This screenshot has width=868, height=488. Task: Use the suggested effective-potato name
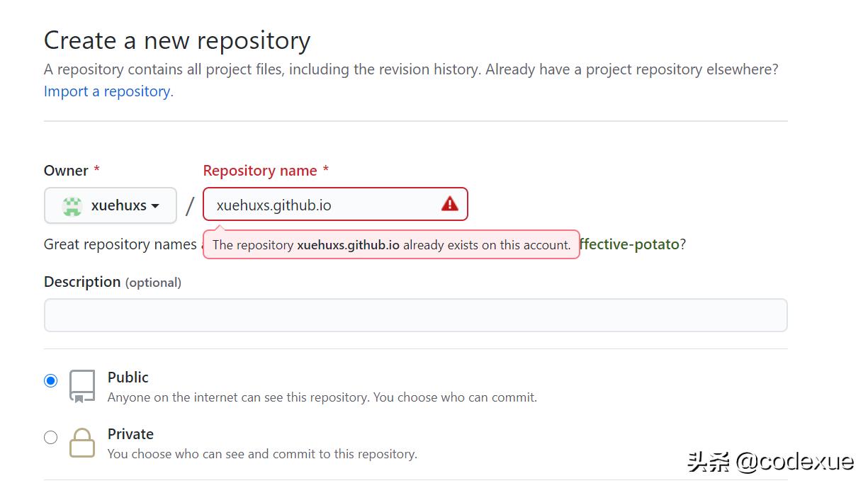(629, 244)
